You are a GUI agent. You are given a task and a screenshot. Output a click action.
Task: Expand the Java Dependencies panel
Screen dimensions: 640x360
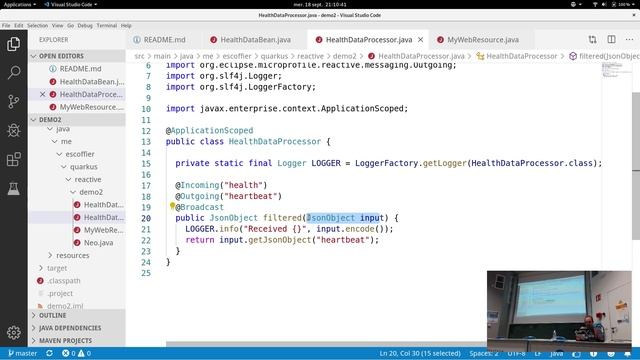coord(77,328)
